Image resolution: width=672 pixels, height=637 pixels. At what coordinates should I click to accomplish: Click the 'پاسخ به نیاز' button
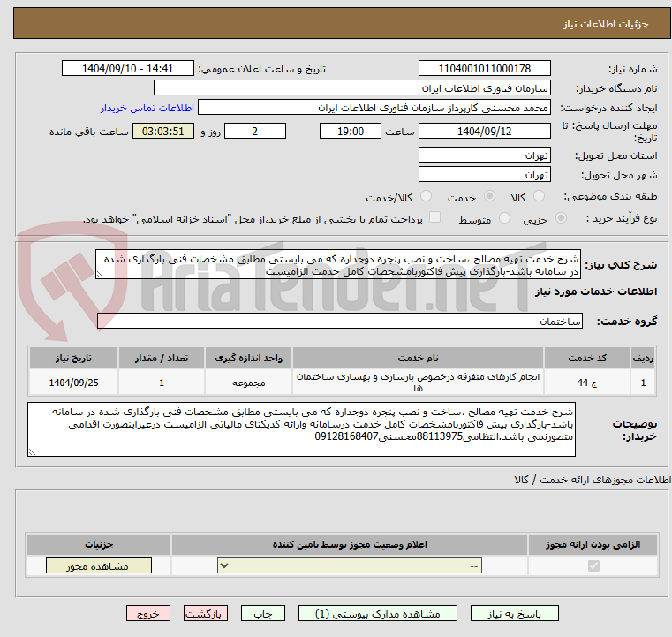point(514,613)
